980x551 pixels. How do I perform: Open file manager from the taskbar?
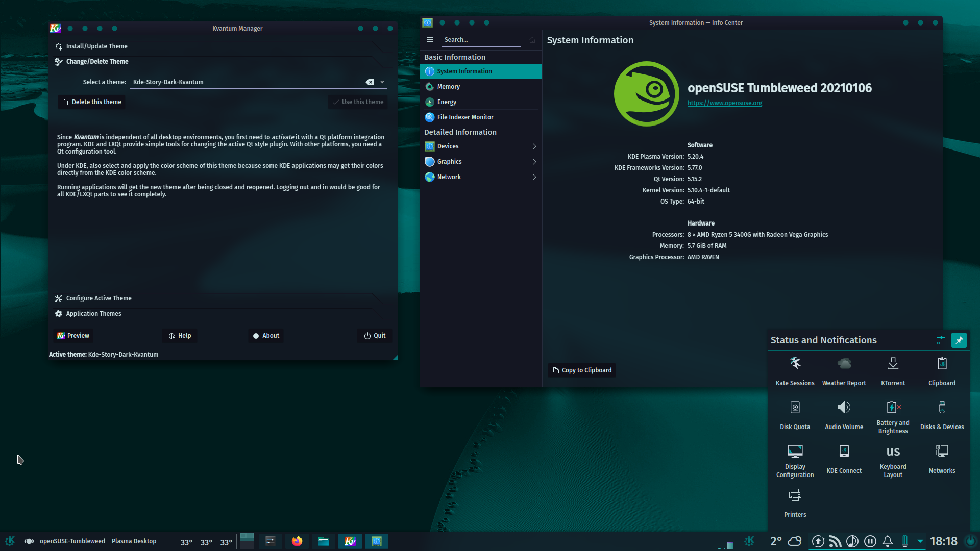click(323, 541)
